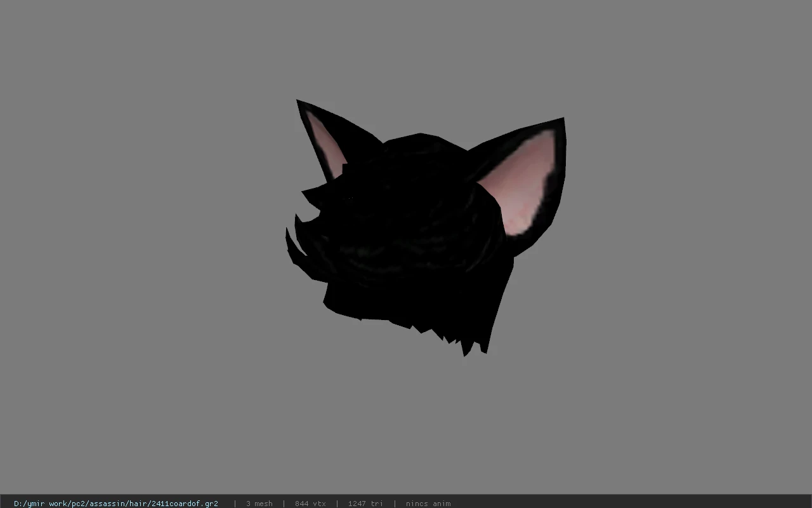The image size is (812, 508).
Task: Click the file path 2411coardof.gr2 in status bar
Action: pyautogui.click(x=116, y=504)
